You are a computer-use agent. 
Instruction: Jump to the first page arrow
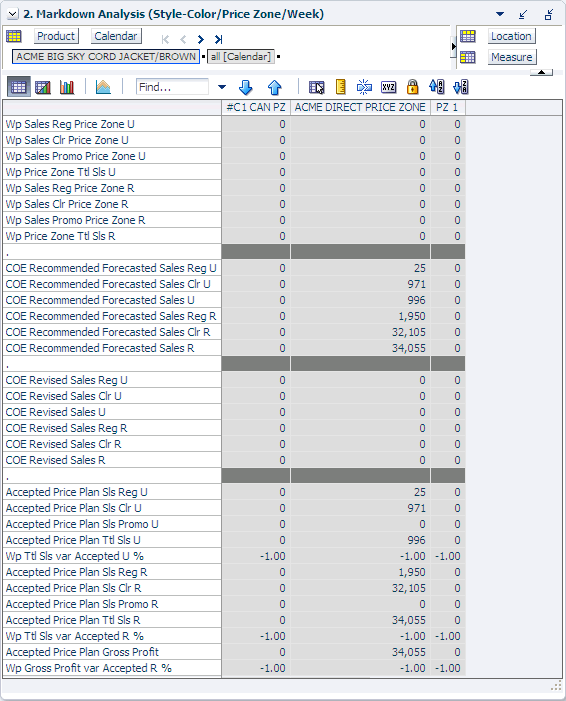pyautogui.click(x=165, y=39)
